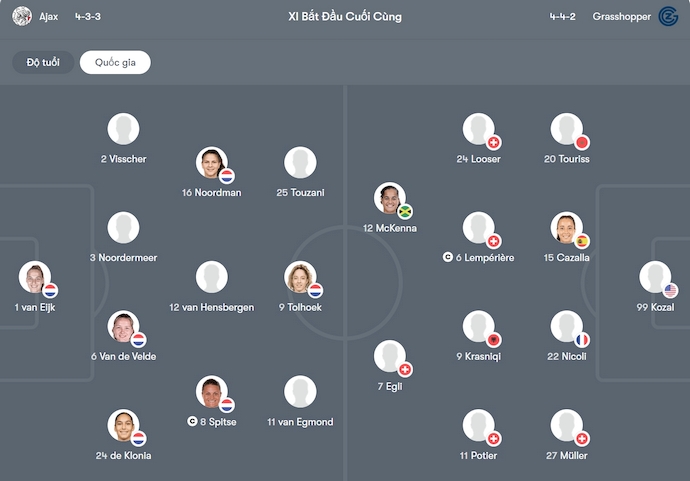
Task: Click Noordman's player avatar
Action: click(x=212, y=163)
